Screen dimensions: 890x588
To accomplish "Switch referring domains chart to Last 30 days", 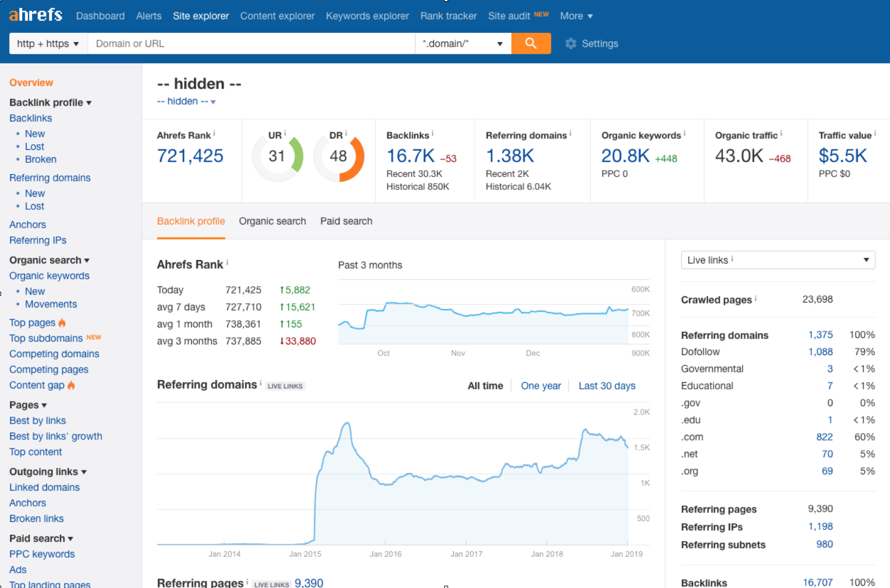I will coord(607,386).
